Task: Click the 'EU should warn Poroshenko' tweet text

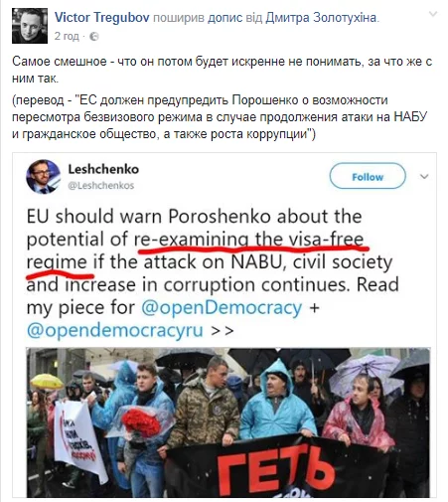Action: point(212,273)
